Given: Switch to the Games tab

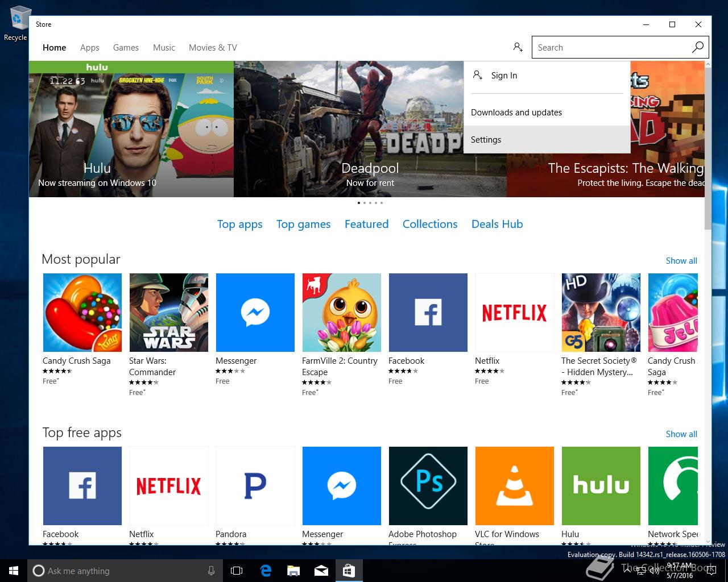Looking at the screenshot, I should [126, 48].
